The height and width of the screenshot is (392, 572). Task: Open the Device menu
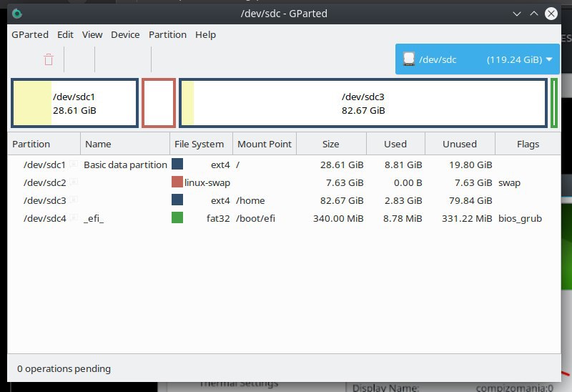click(x=125, y=34)
